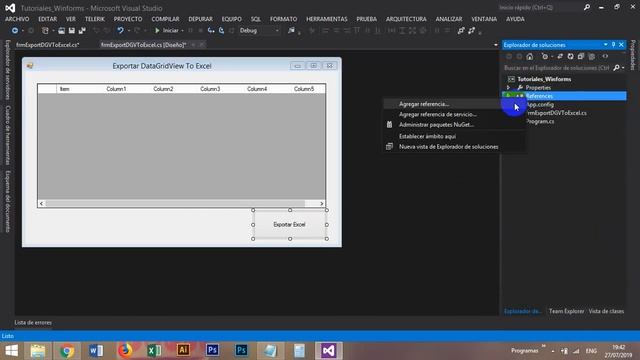Switch to the frmExportDGVToExcel.cs code tab
The width and height of the screenshot is (640, 360).
[48, 45]
